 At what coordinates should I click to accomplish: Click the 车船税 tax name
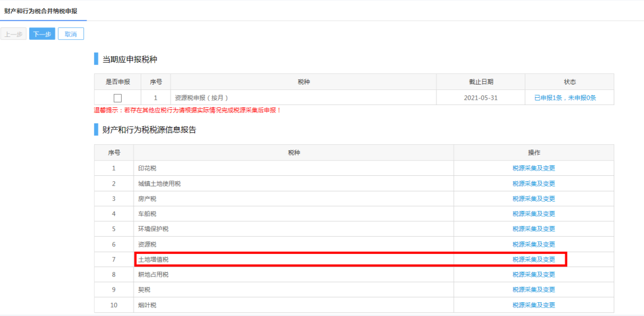click(147, 213)
